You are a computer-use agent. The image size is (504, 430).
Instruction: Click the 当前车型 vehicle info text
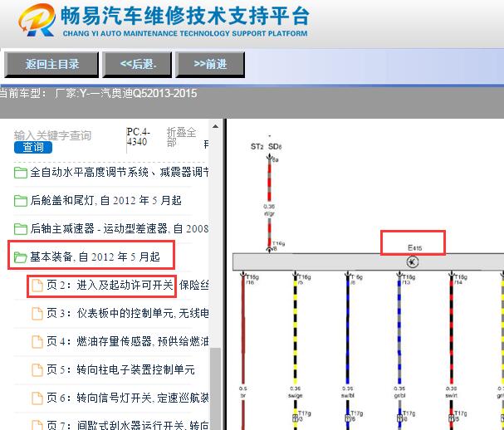pos(98,94)
